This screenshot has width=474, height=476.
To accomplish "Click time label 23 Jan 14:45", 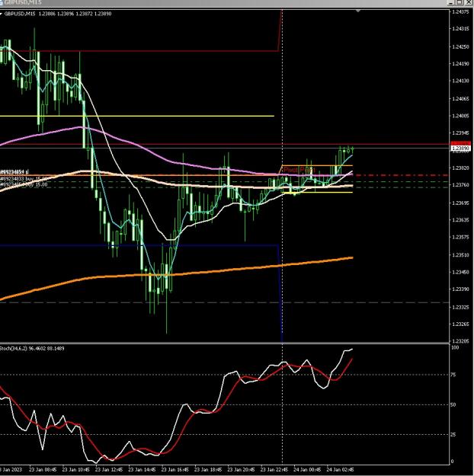I will 142,470.
